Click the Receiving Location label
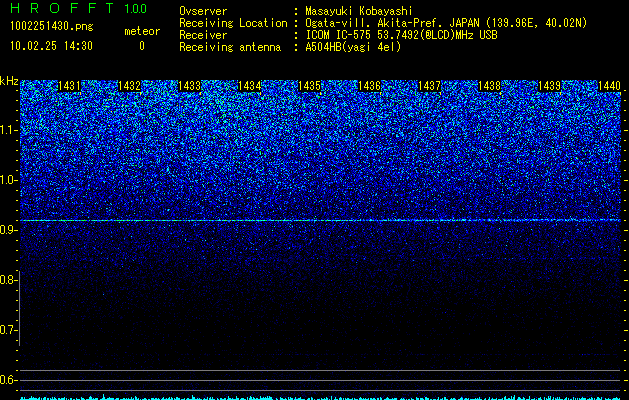Viewport: 629px width, 400px height. [233, 23]
